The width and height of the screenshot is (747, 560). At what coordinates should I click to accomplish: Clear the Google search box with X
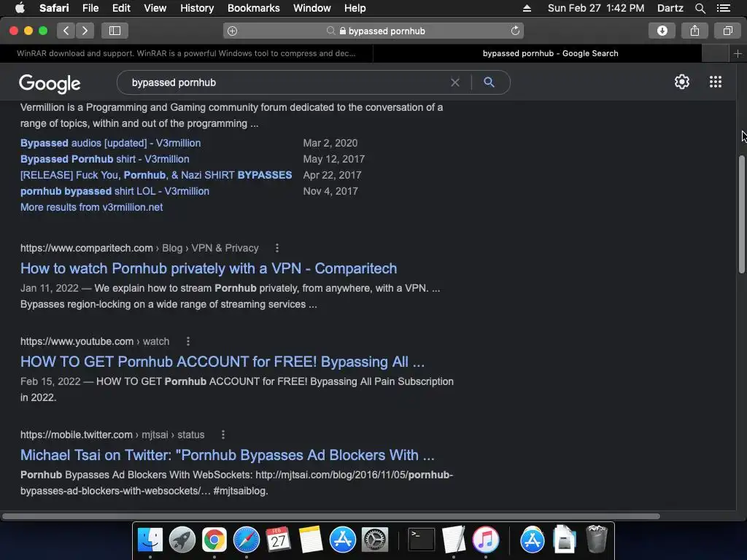pyautogui.click(x=455, y=82)
